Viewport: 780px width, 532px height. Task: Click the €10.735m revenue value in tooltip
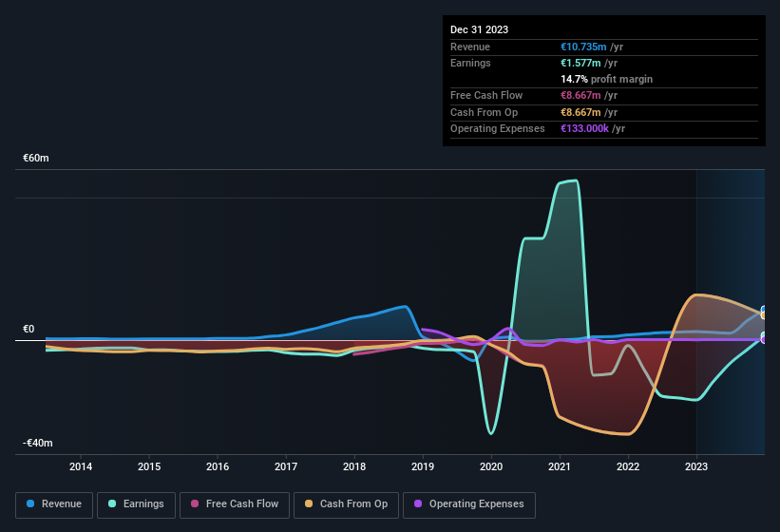point(584,47)
